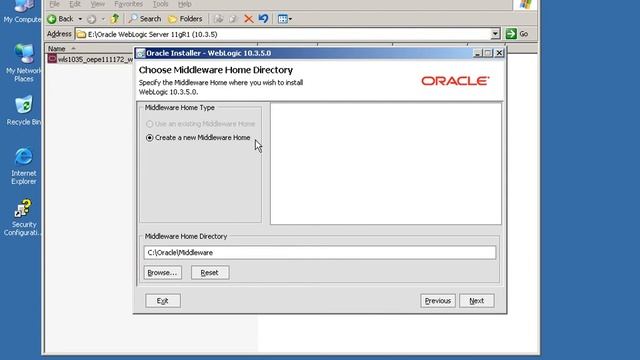Viewport: 640px width, 360px height.
Task: Open Internet Explorer desktop icon
Action: click(24, 166)
